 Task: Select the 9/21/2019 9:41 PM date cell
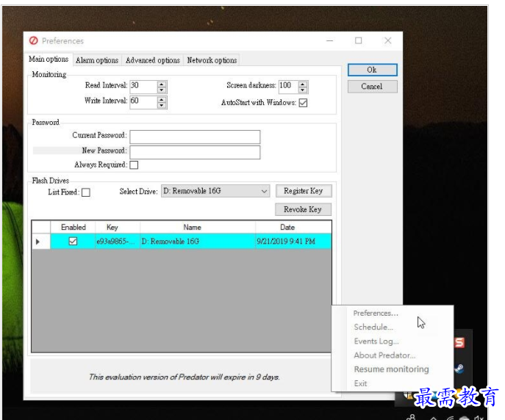pos(293,242)
